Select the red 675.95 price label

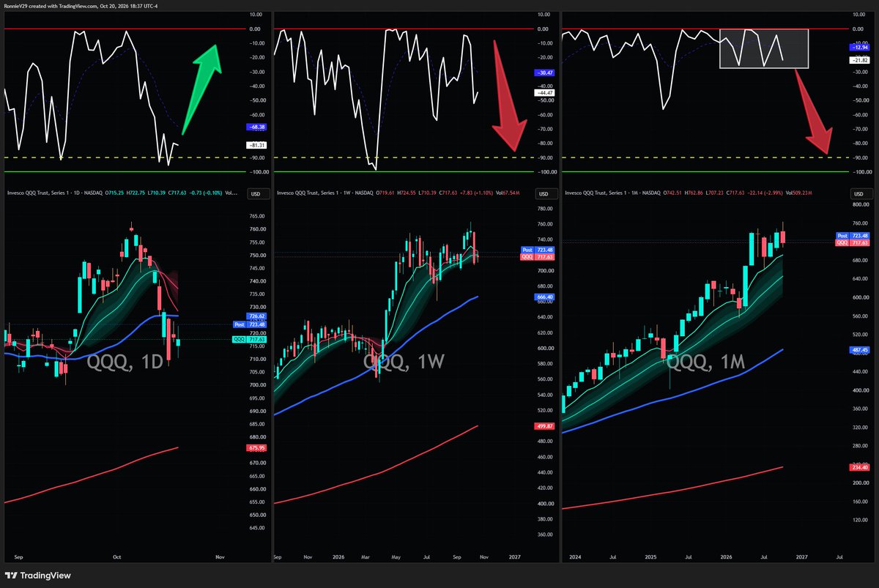257,448
